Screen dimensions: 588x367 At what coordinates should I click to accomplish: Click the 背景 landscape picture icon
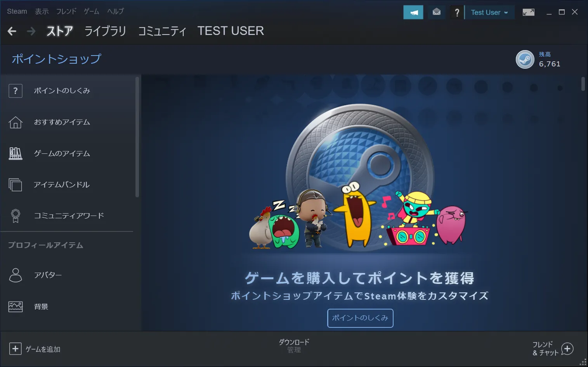pyautogui.click(x=16, y=307)
